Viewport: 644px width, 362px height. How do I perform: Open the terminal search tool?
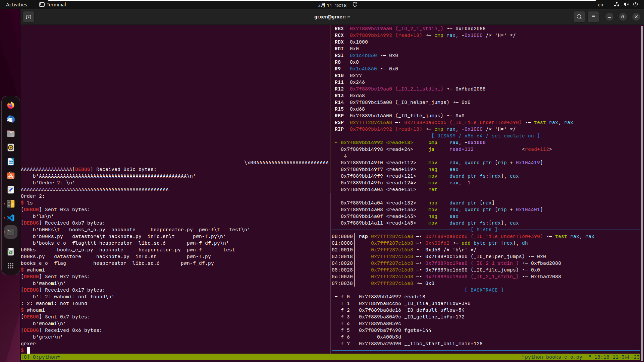(579, 17)
